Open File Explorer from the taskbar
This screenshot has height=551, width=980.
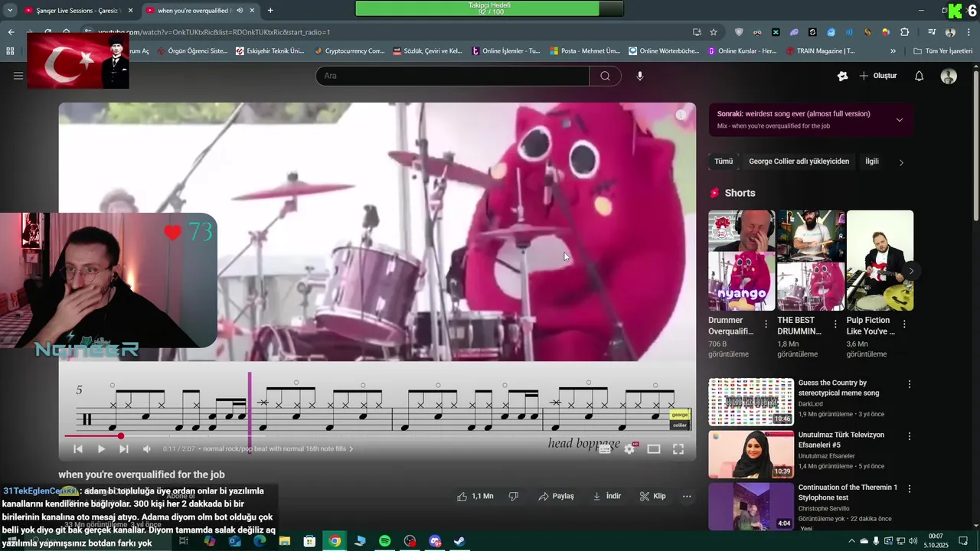tap(285, 541)
